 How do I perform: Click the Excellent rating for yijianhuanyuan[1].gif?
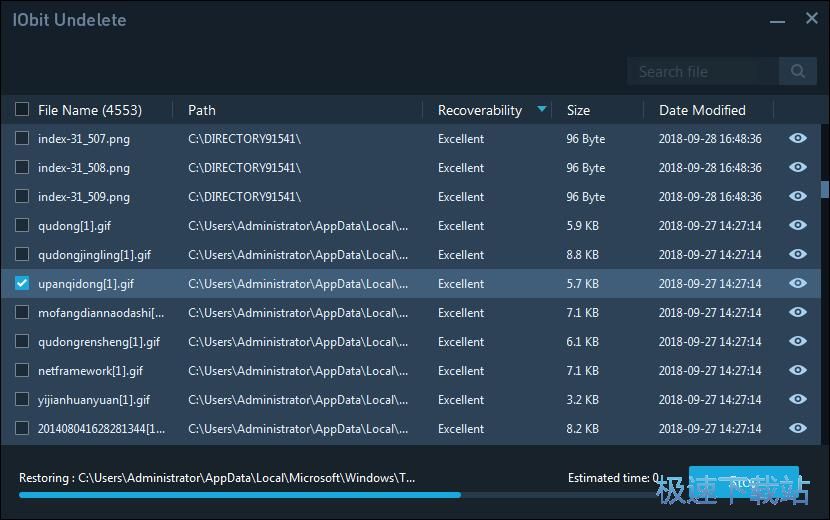(461, 400)
